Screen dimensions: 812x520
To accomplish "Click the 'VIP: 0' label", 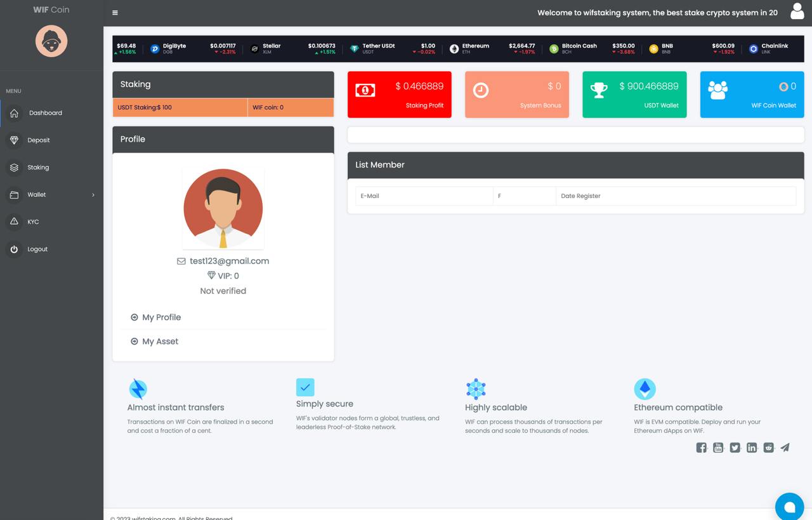I will tap(228, 276).
